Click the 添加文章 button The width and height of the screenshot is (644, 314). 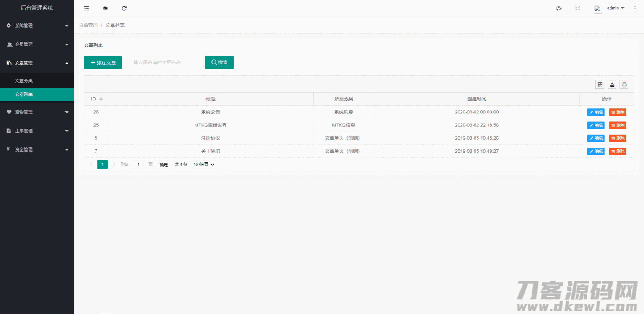pos(103,62)
